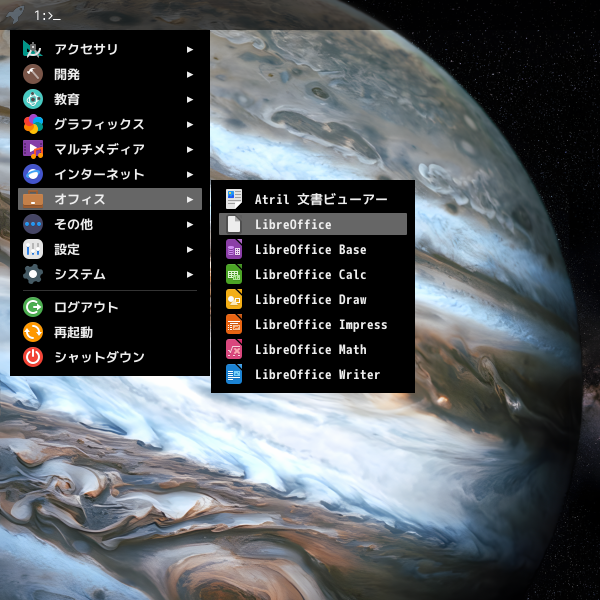Click the yellow LibreOffice Draw icon
Viewport: 600px width, 600px height.
pos(234,299)
